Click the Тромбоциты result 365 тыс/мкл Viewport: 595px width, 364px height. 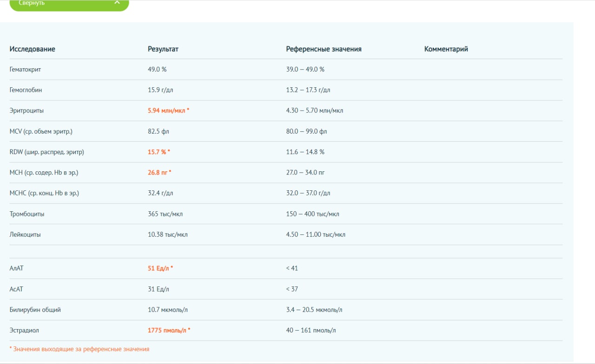tap(165, 214)
